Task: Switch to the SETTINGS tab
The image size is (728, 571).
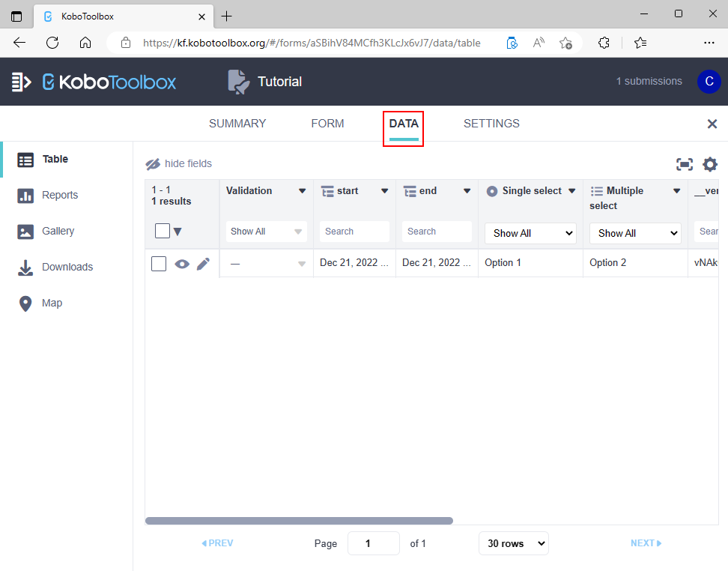Action: pos(491,124)
